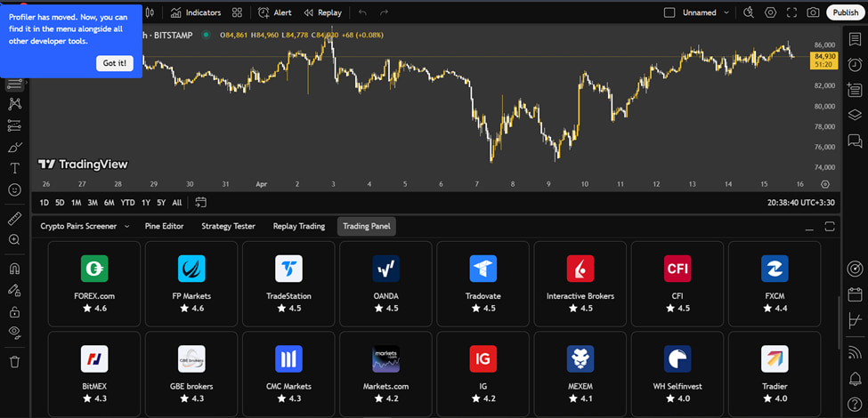Expand the Crypto Pairs Screener dropdown
Viewport: 868px width, 418px height.
click(x=126, y=227)
